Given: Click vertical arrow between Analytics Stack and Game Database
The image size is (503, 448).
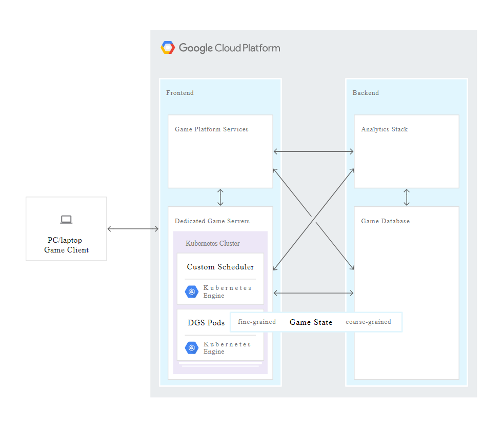Looking at the screenshot, I should point(407,197).
